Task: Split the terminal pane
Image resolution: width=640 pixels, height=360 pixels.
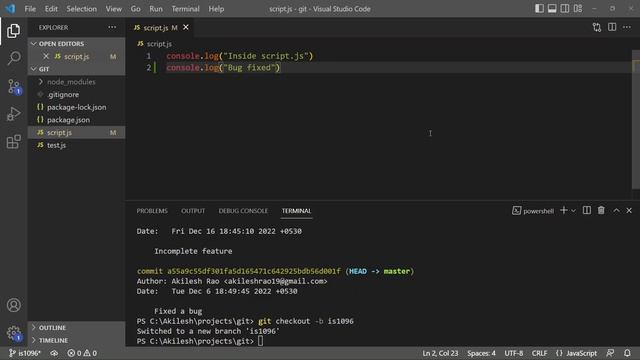Action: click(x=587, y=210)
